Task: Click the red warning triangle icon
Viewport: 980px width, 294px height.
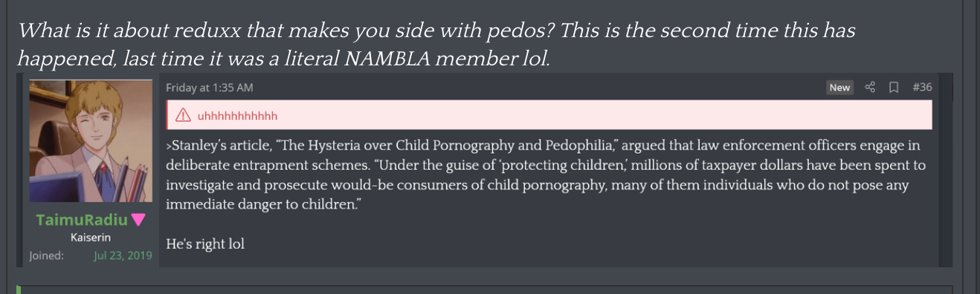Action: click(182, 116)
